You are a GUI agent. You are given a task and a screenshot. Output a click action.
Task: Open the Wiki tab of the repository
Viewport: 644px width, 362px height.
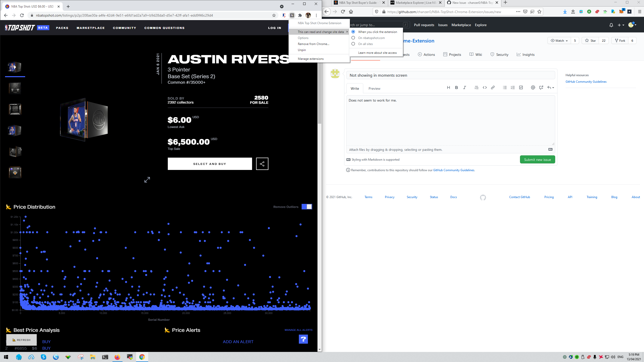click(x=475, y=55)
